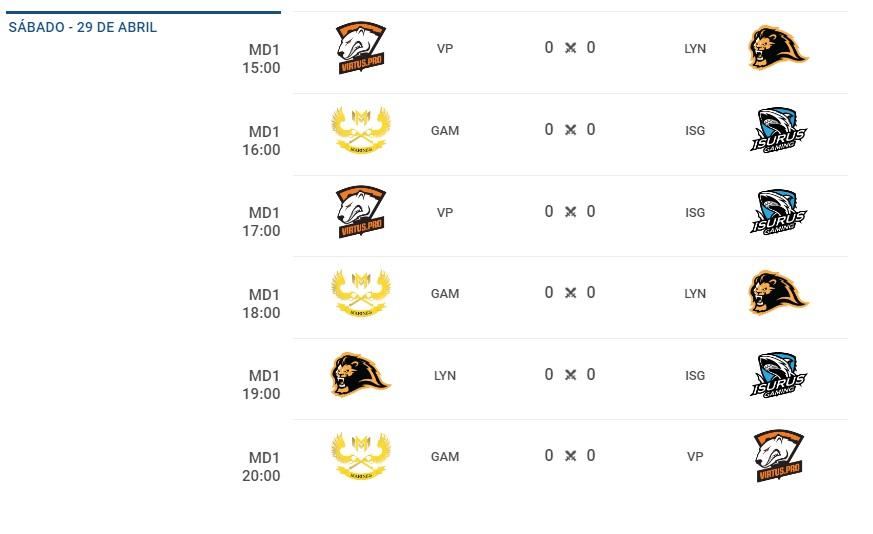Click the Isurus Gaming logo in the 19:00 match
This screenshot has height=534, width=873.
pyautogui.click(x=778, y=375)
